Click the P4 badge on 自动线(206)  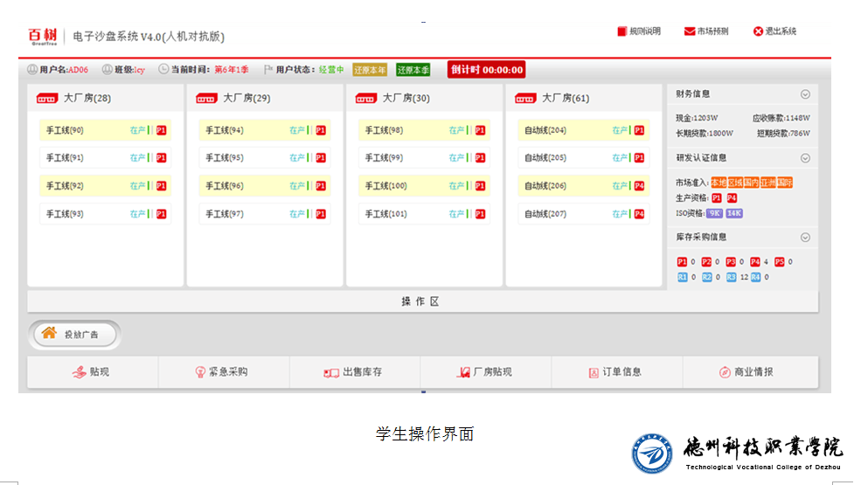pyautogui.click(x=639, y=186)
